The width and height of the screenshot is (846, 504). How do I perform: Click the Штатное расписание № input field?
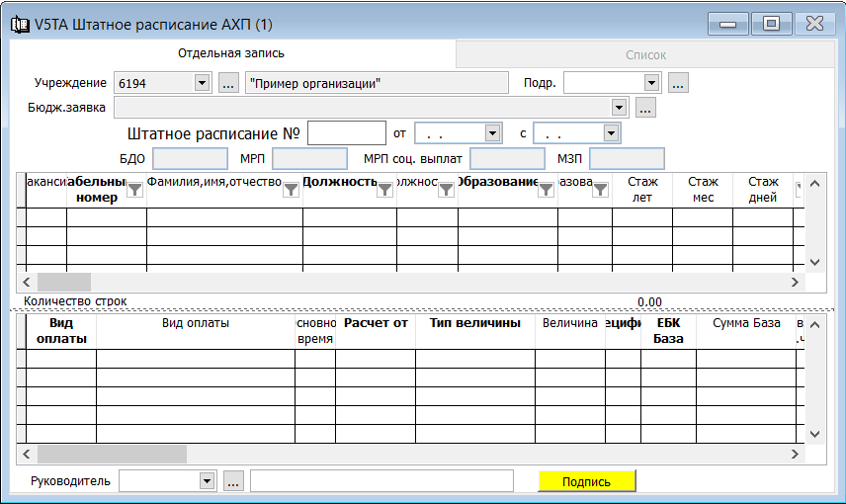coord(346,132)
